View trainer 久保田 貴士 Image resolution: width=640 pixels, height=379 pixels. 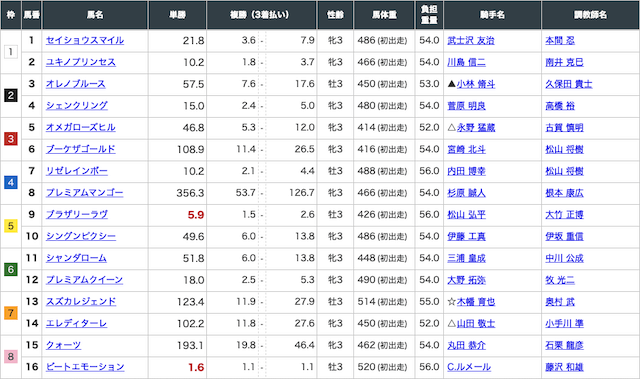click(x=569, y=84)
